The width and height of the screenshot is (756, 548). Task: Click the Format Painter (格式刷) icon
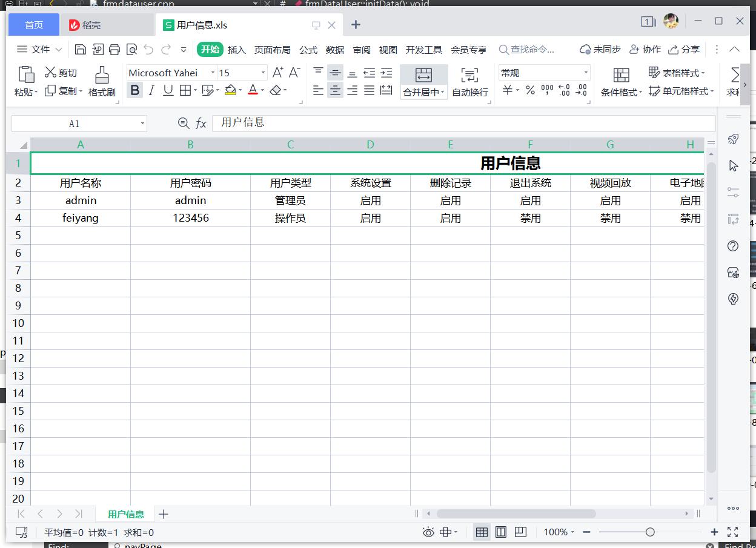click(102, 75)
